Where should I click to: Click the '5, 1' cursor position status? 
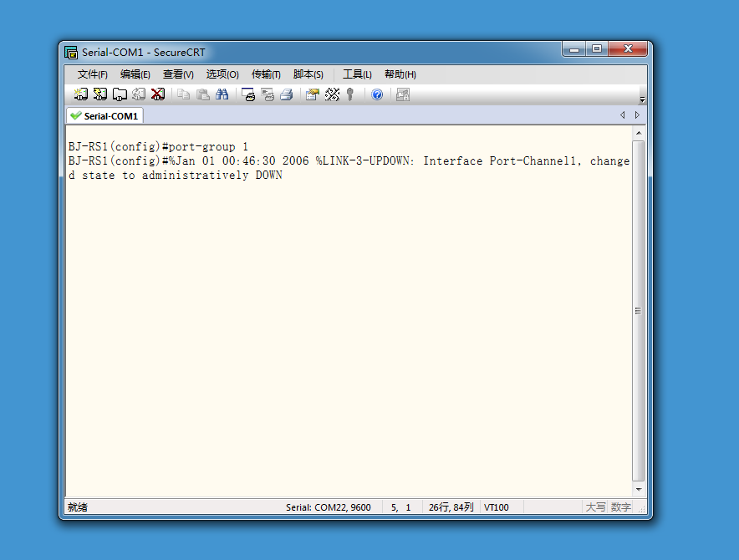click(x=400, y=507)
